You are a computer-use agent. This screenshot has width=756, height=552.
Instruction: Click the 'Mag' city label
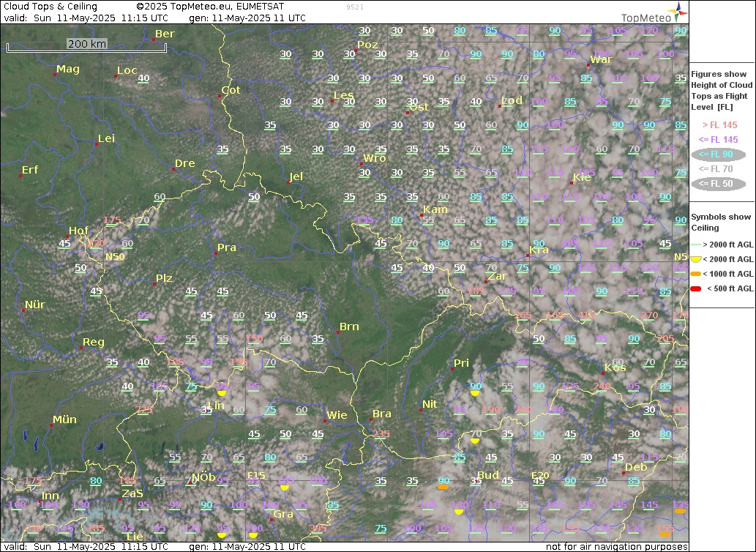pos(68,69)
